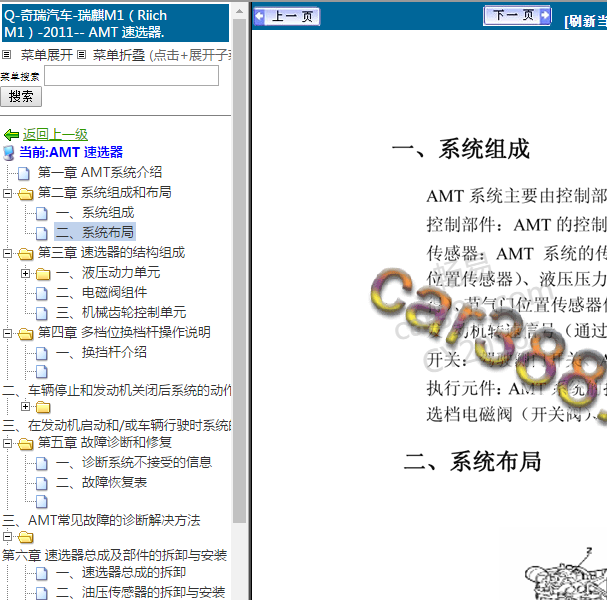Viewport: 607px width, 600px height.
Task: Click the 当前:AMT 速选器 computer icon
Action: (x=9, y=153)
